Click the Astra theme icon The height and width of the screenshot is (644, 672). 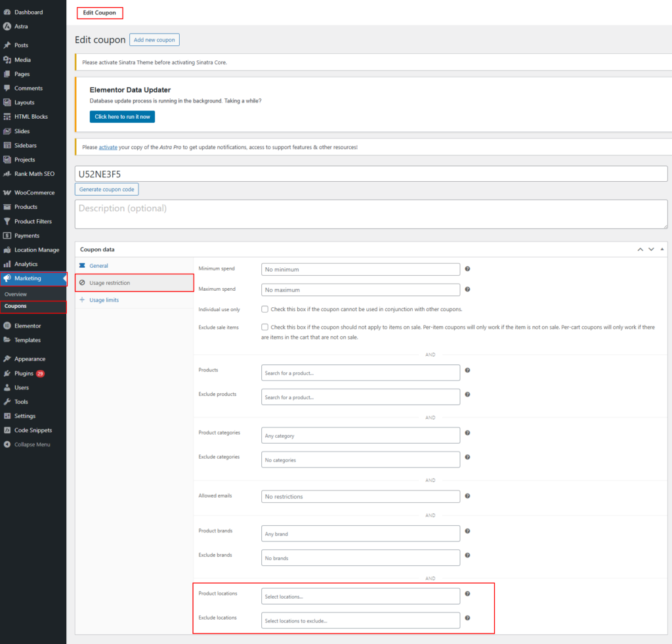[x=7, y=27]
